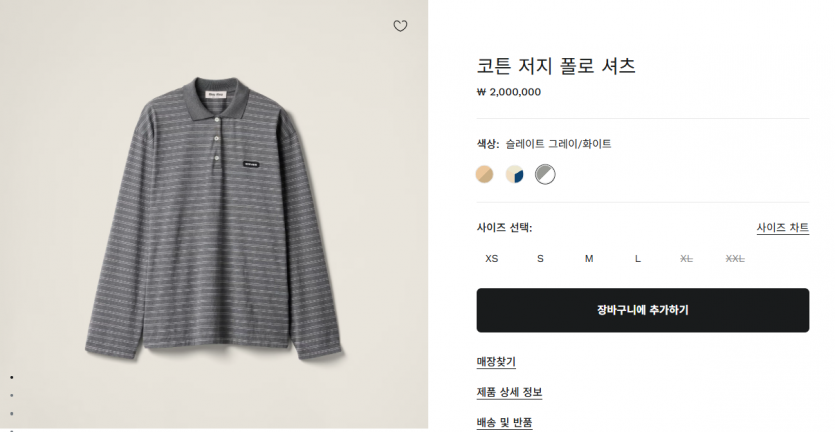Image resolution: width=835 pixels, height=432 pixels.
Task: Select size L option
Action: (638, 259)
